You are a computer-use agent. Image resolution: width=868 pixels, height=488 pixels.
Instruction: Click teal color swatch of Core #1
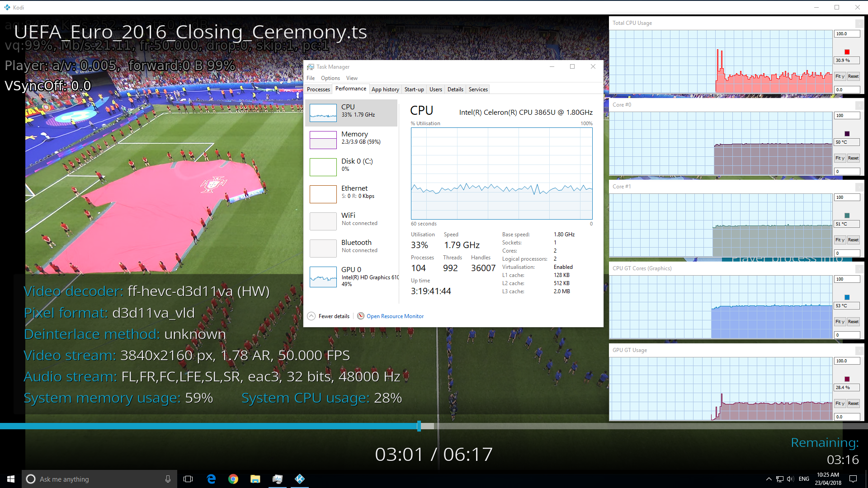[847, 216]
